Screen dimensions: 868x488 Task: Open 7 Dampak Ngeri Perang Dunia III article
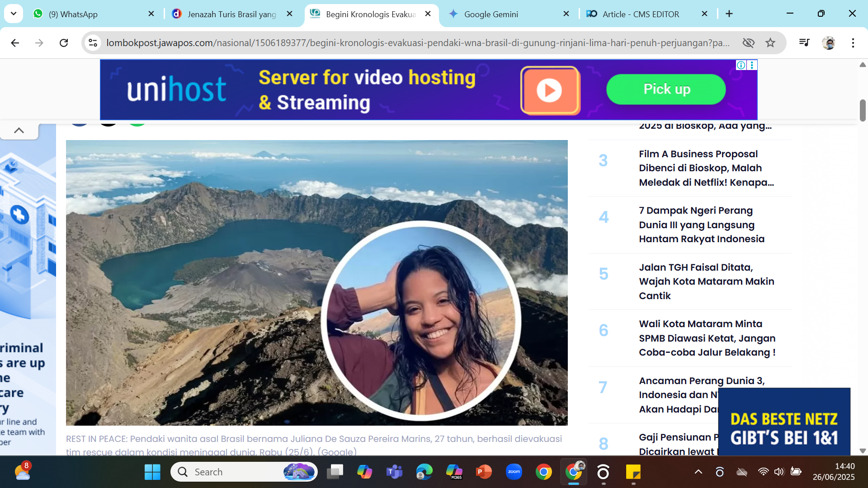[x=702, y=225]
